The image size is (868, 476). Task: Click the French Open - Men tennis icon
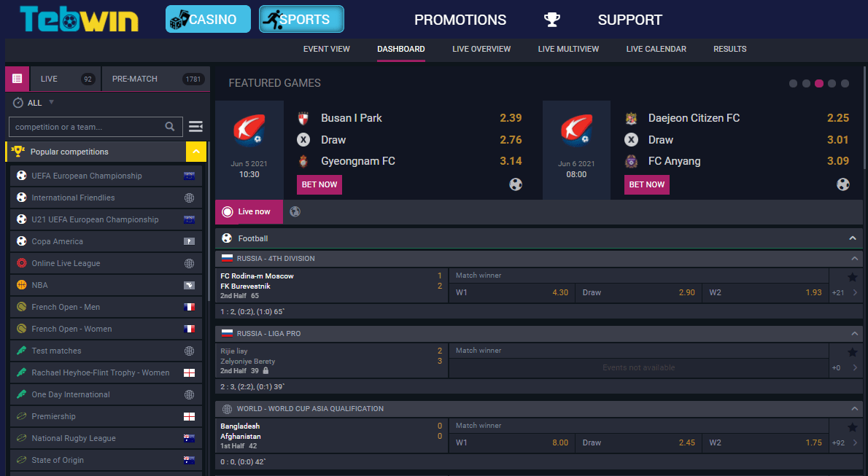click(22, 307)
